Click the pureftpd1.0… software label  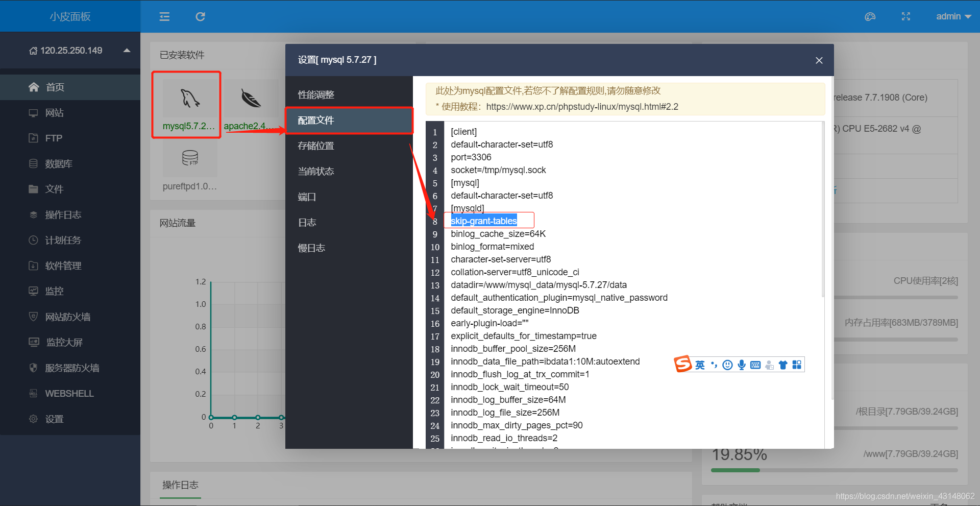pos(190,186)
